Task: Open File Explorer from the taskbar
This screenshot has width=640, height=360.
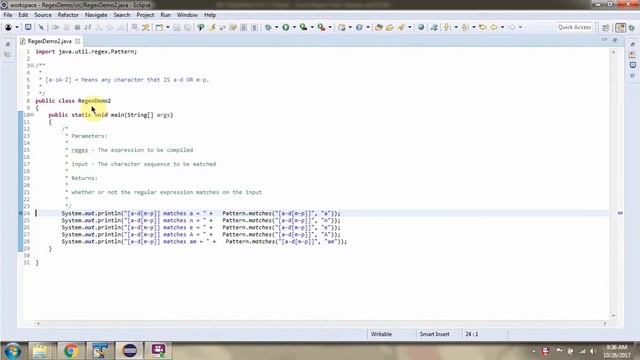Action: tap(40, 351)
